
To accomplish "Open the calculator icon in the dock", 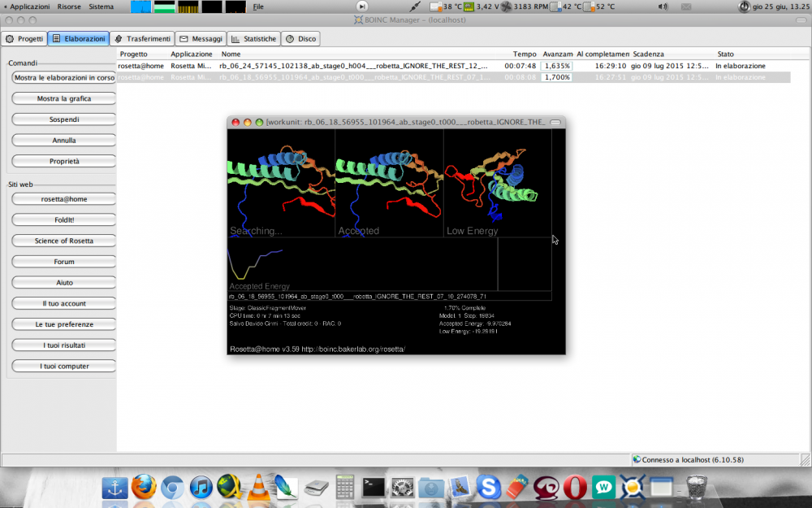I will click(x=345, y=487).
